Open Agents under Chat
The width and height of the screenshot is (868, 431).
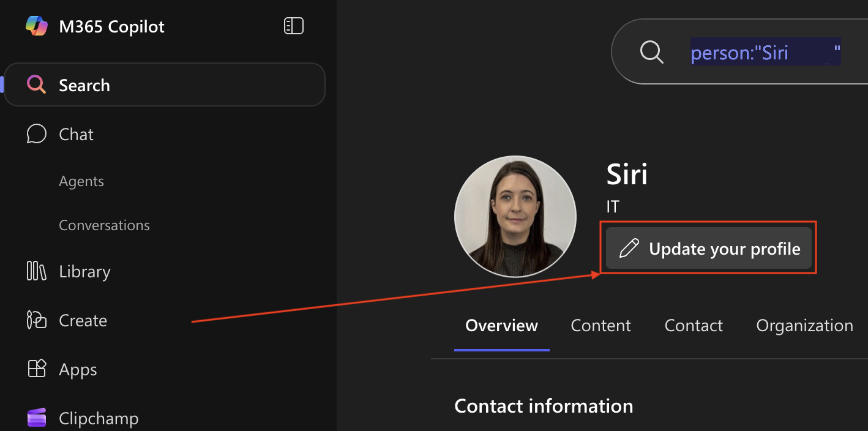81,181
